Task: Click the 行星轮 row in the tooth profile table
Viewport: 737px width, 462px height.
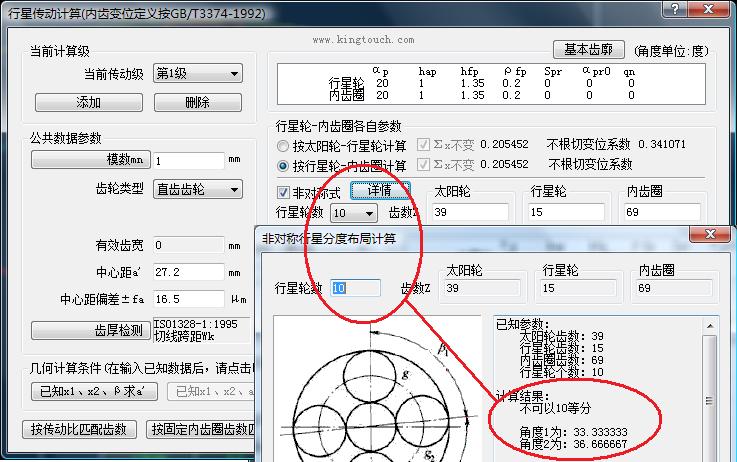Action: coord(483,83)
